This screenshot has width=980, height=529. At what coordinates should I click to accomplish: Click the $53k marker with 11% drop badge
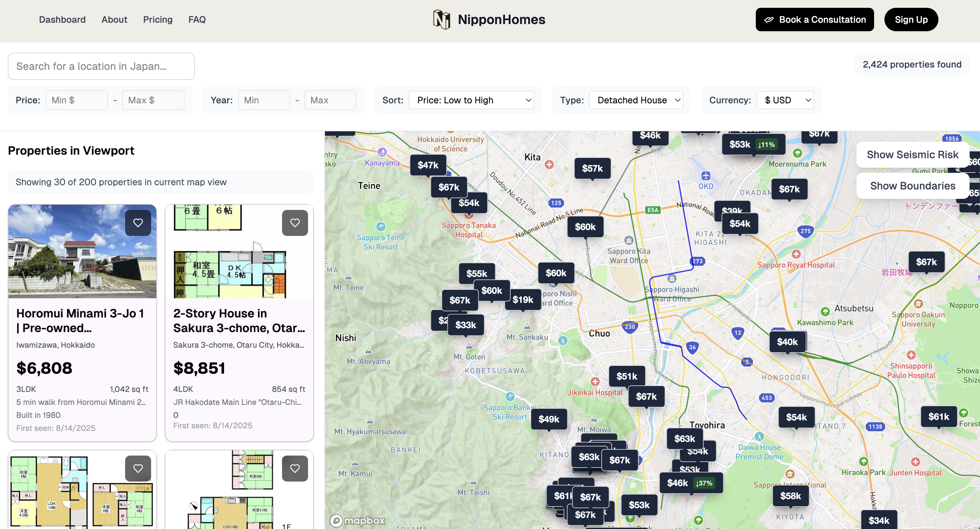tap(752, 144)
